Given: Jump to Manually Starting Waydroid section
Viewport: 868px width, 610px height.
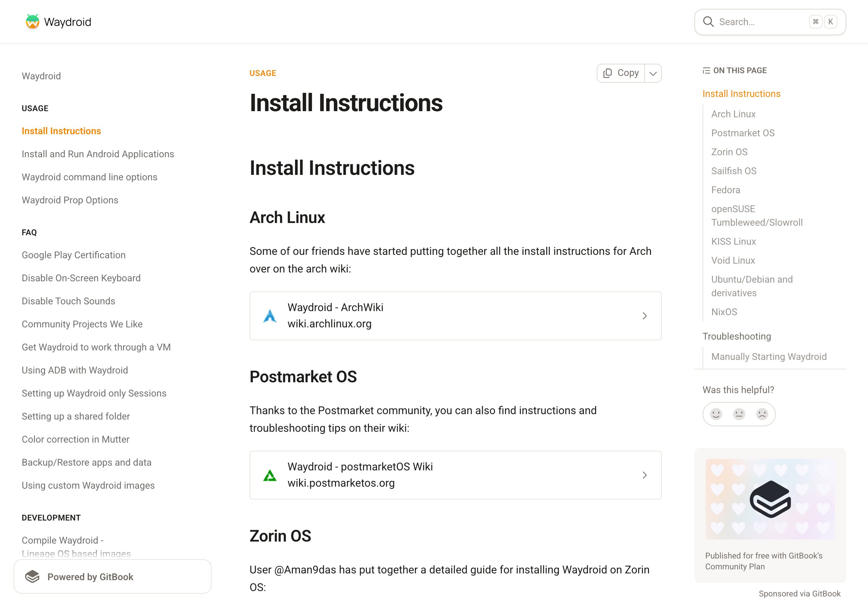Looking at the screenshot, I should point(769,357).
